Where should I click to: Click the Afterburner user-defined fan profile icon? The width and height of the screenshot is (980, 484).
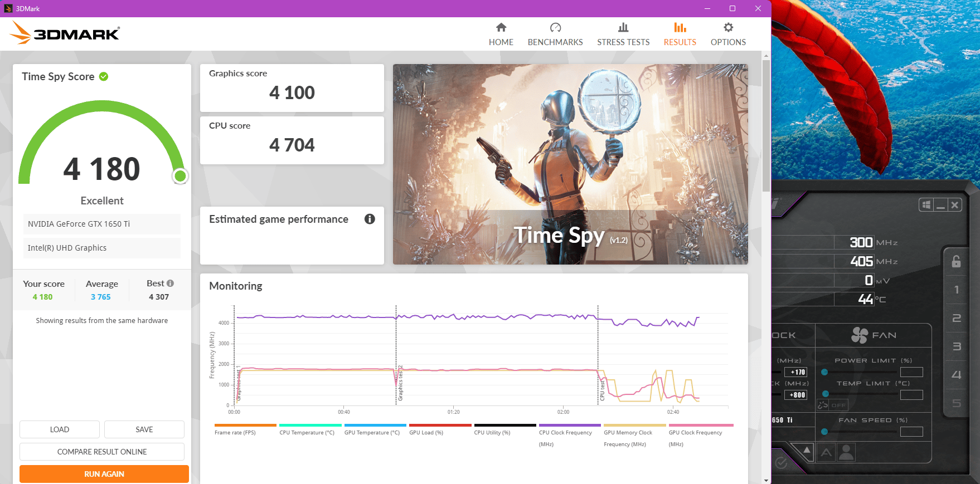(x=846, y=452)
